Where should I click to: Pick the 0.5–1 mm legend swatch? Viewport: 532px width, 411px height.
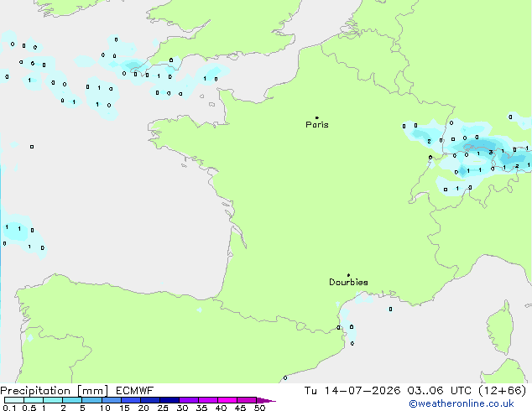[34, 400]
